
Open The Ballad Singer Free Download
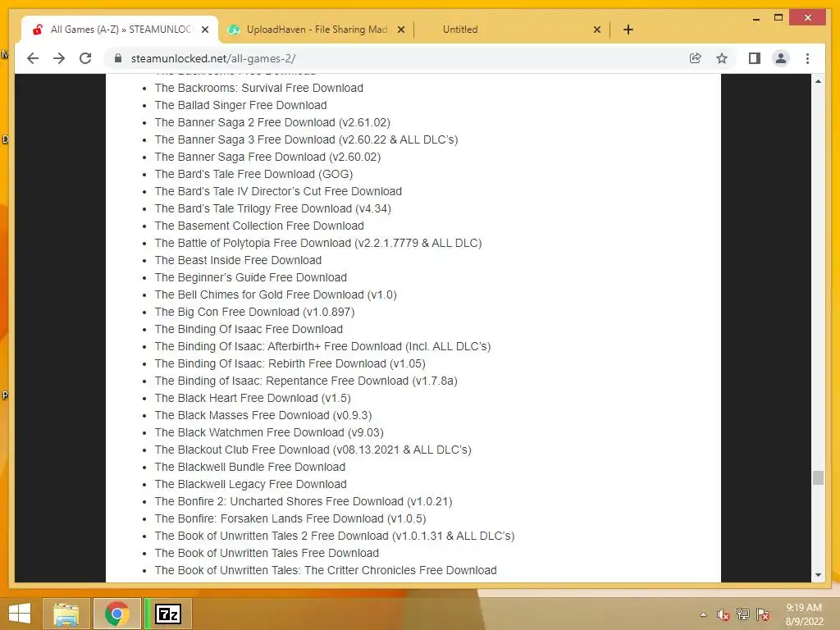[x=240, y=105]
